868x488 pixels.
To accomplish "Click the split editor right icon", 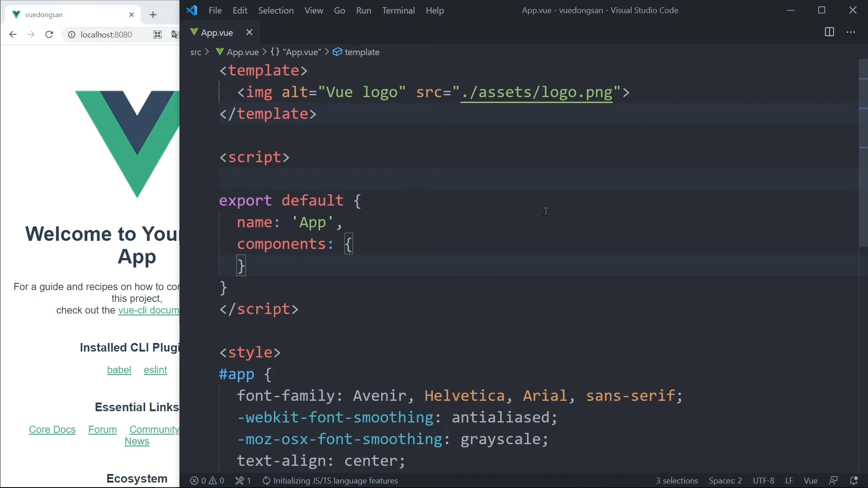I will pyautogui.click(x=829, y=32).
